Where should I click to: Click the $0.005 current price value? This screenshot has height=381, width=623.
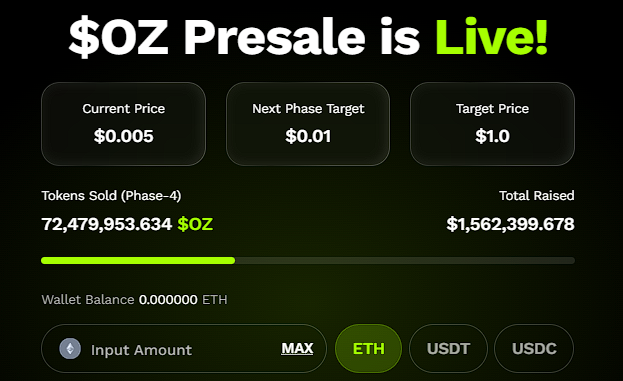(x=124, y=136)
